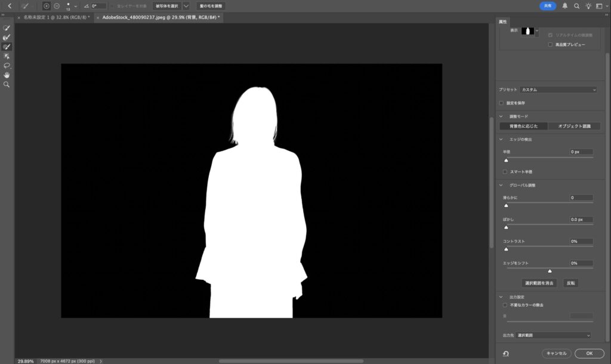Open the tool preset brush icon
611x364 pixels.
25,6
